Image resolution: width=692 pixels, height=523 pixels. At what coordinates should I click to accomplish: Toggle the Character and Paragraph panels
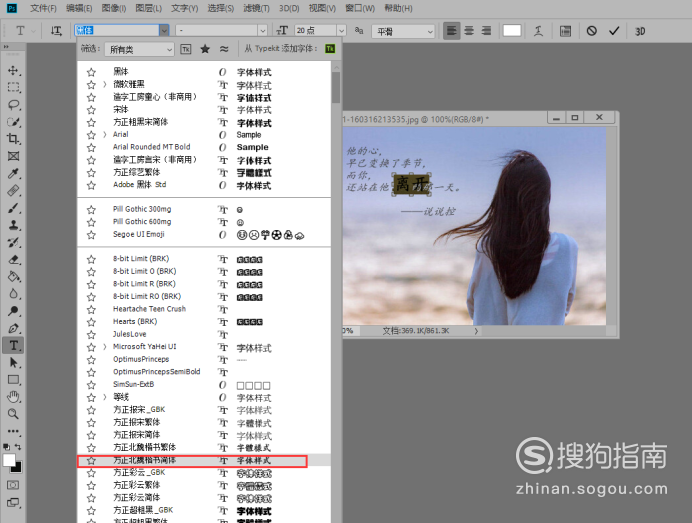click(x=565, y=31)
